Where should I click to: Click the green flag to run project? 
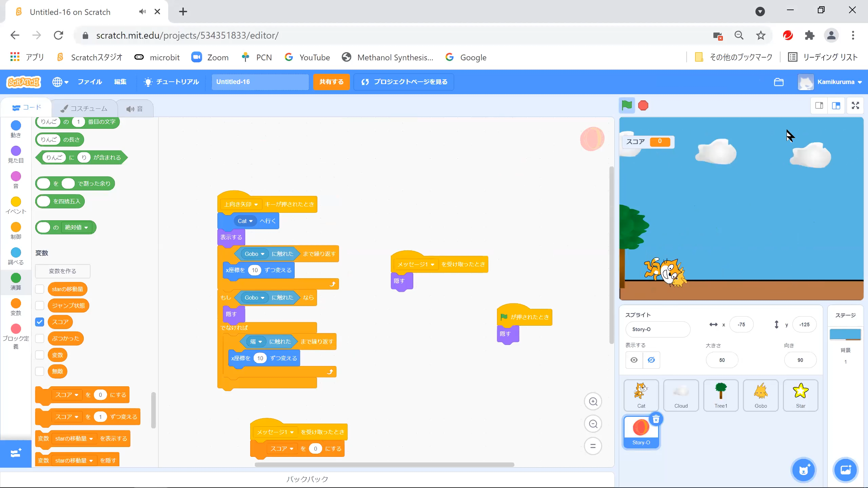click(x=627, y=106)
